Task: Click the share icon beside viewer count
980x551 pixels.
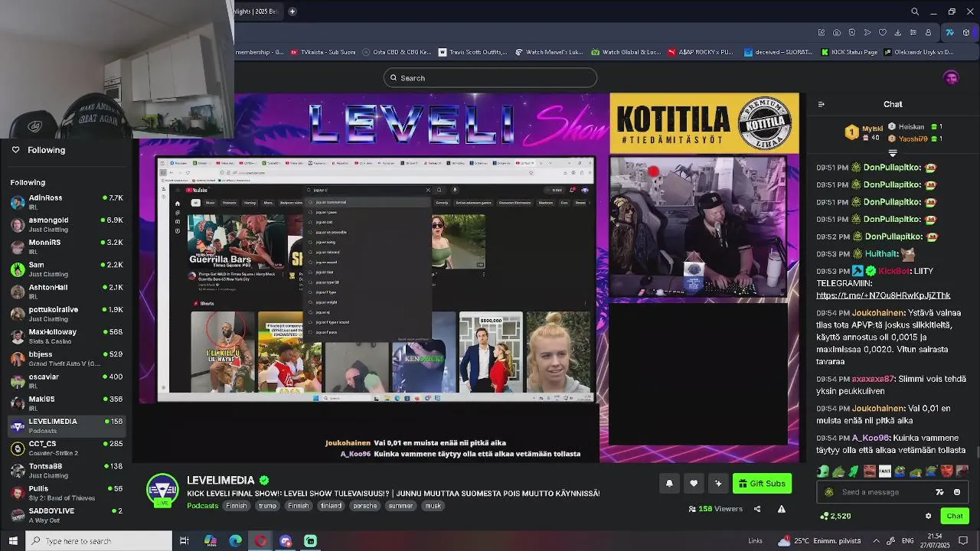Action: (x=757, y=509)
